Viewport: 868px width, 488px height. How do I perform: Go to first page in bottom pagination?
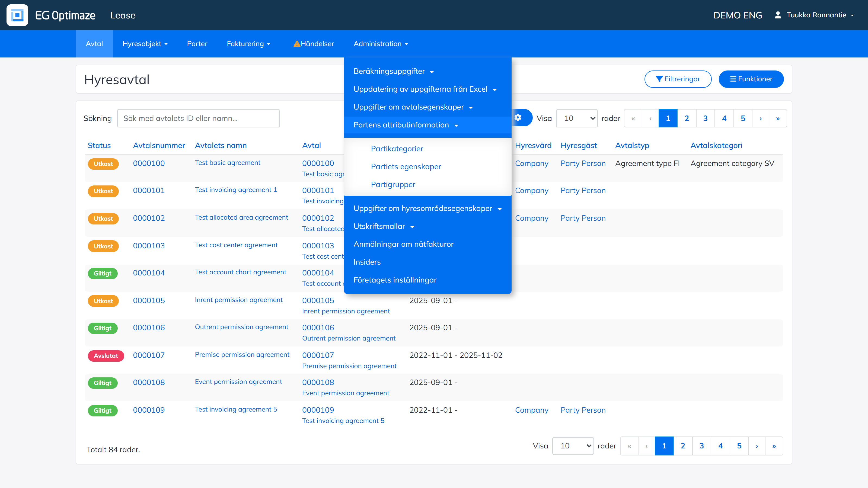(x=629, y=446)
